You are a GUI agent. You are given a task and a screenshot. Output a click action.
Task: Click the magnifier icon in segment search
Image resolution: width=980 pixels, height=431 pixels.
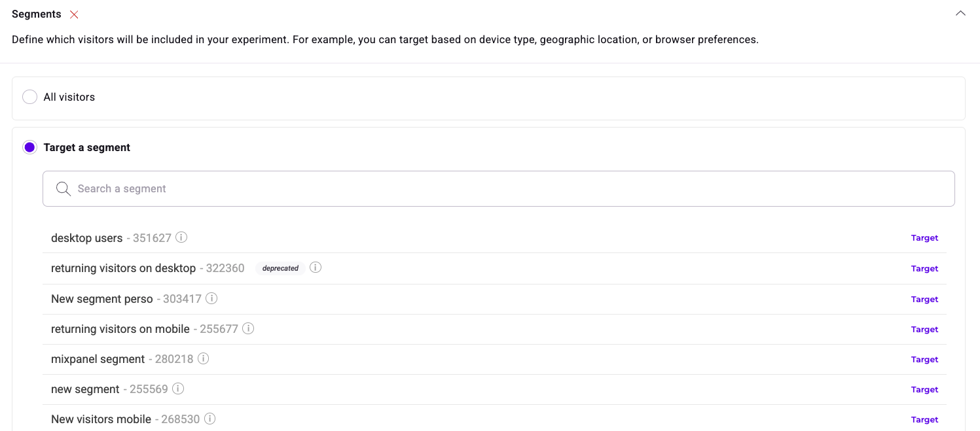(x=64, y=189)
